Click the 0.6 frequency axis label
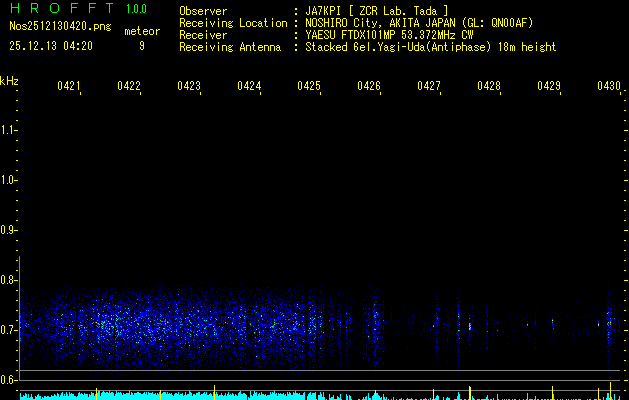The width and height of the screenshot is (629, 400). (x=9, y=380)
